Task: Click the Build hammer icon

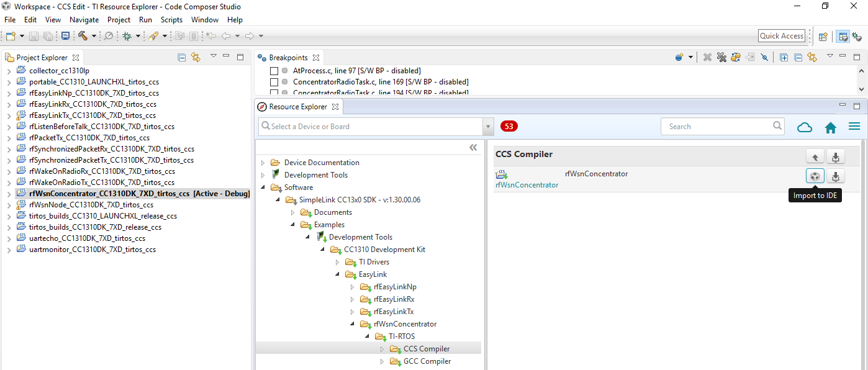Action: click(83, 36)
